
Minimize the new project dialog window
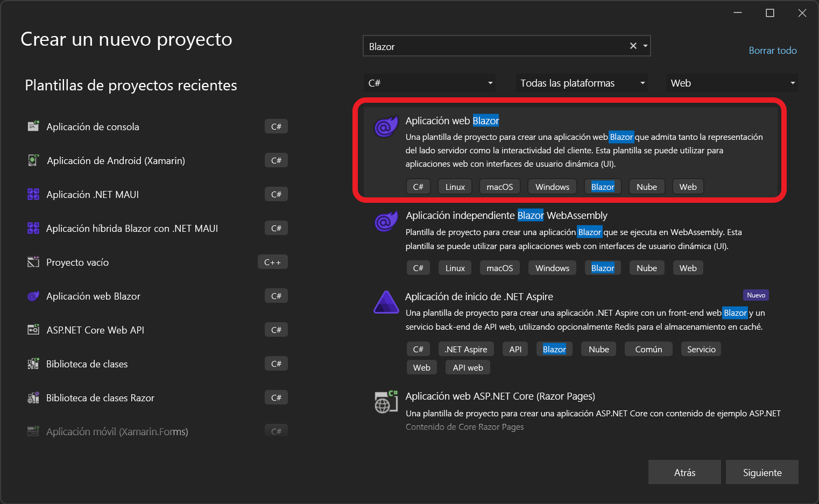pos(738,13)
